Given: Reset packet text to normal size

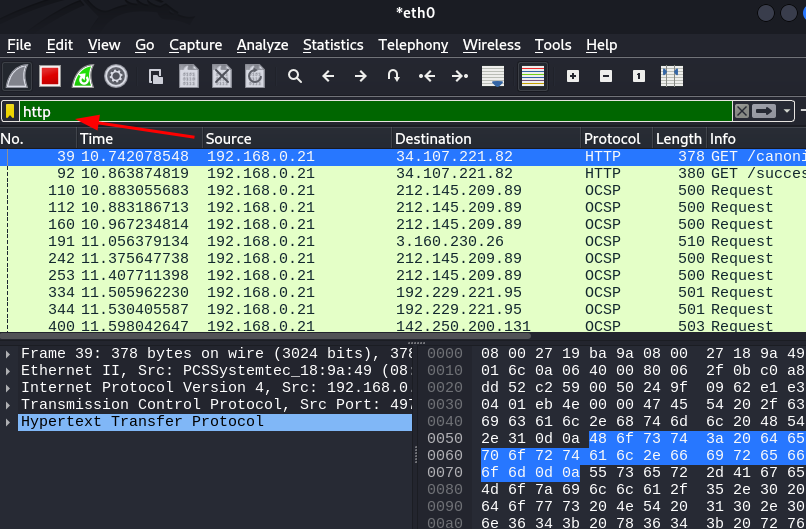Looking at the screenshot, I should click(638, 77).
